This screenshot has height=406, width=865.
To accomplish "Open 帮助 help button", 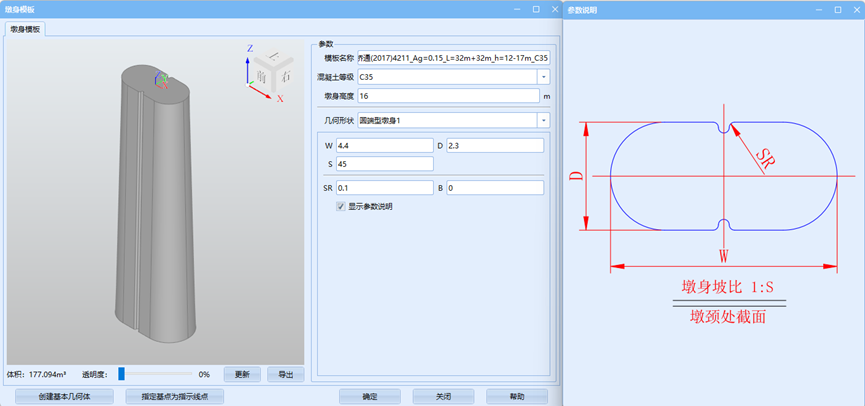I will coord(517,397).
